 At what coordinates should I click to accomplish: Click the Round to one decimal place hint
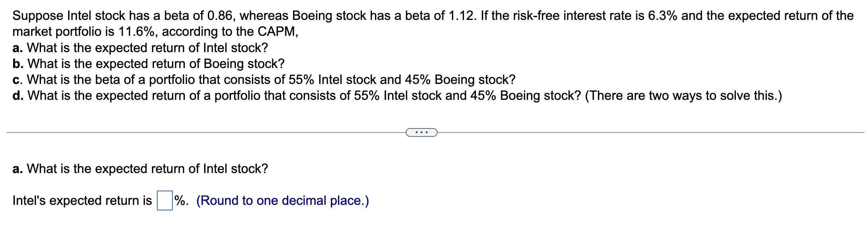283,201
